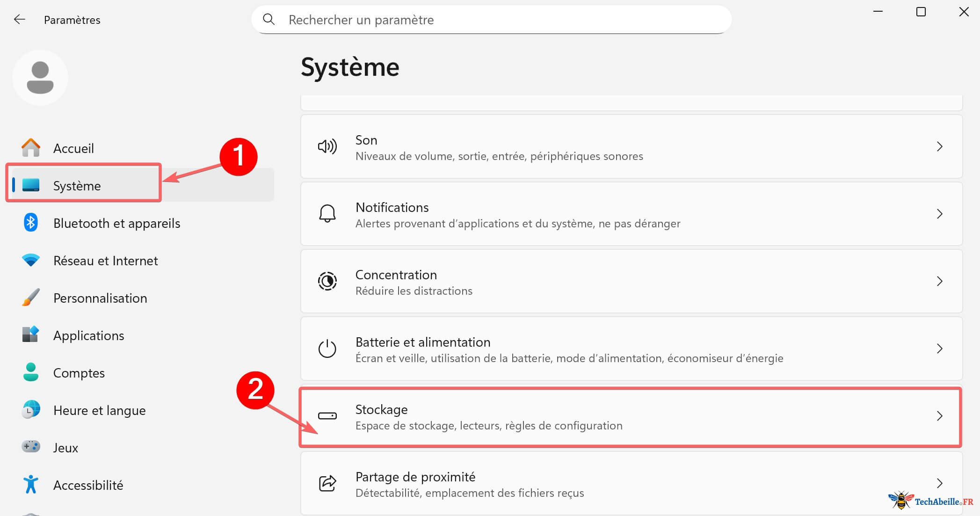The width and height of the screenshot is (980, 516).
Task: Select the Heure et langue clock icon
Action: [x=30, y=410]
